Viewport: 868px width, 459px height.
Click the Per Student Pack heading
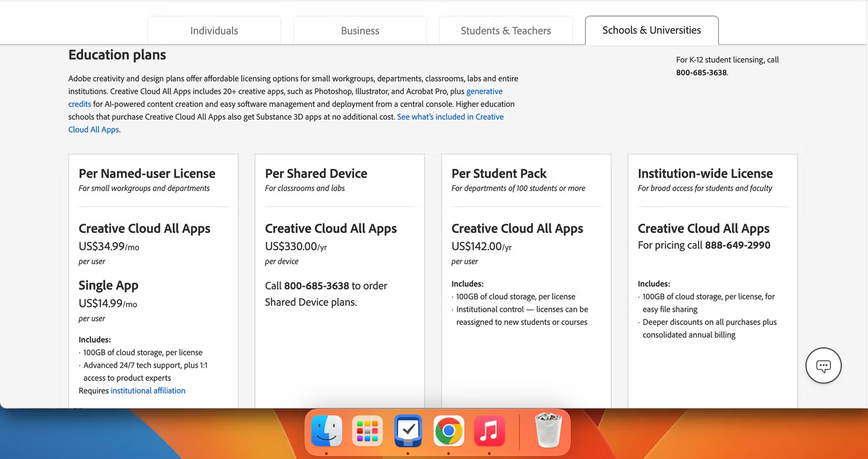coord(499,173)
